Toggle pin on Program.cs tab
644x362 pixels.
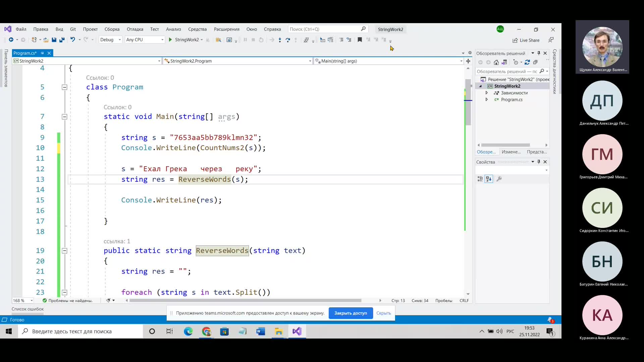[42, 53]
